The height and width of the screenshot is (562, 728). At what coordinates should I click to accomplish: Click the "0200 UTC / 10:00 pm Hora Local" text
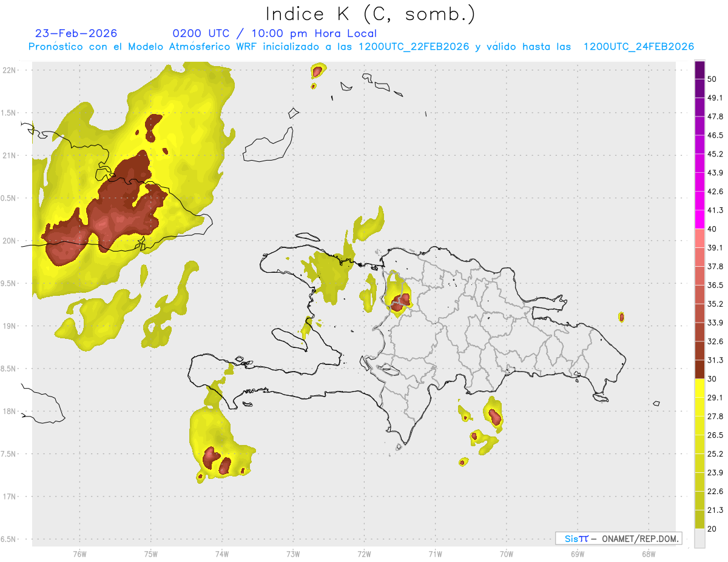coord(274,33)
